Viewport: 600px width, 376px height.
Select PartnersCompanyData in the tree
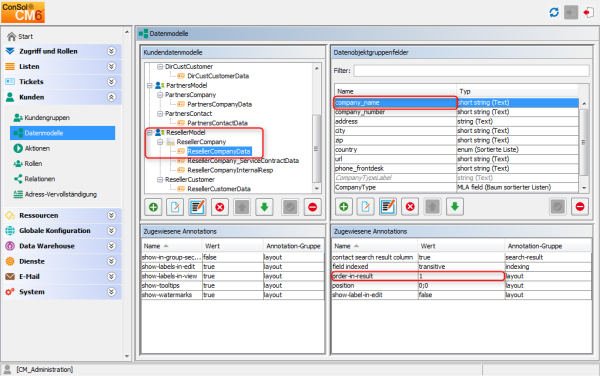tap(220, 104)
